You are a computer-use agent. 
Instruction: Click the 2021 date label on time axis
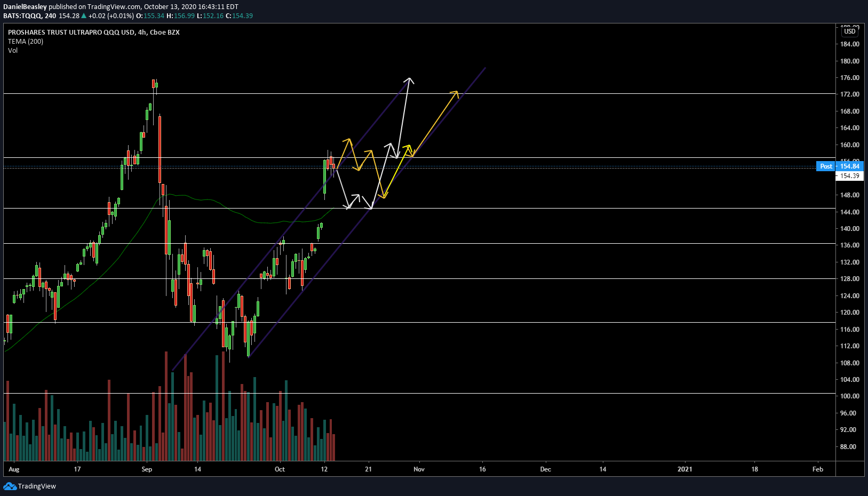coord(684,469)
